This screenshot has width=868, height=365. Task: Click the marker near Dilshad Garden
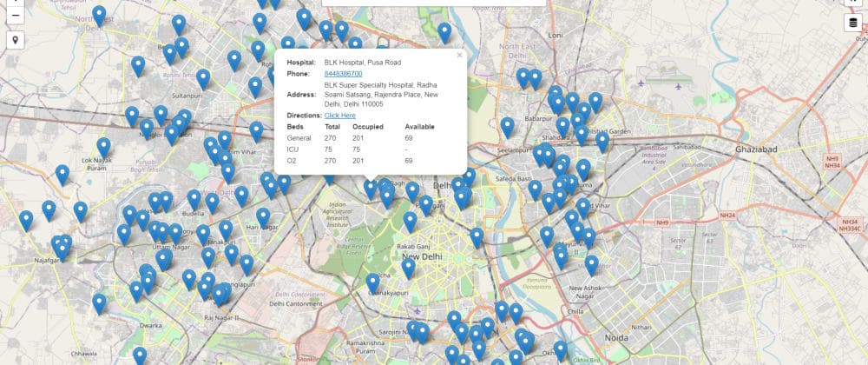click(x=602, y=142)
